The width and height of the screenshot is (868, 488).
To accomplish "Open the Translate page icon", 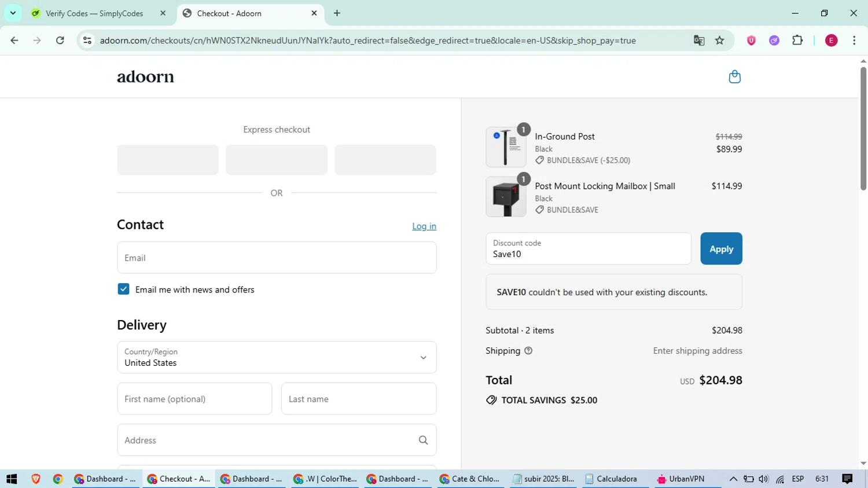I will pos(699,41).
